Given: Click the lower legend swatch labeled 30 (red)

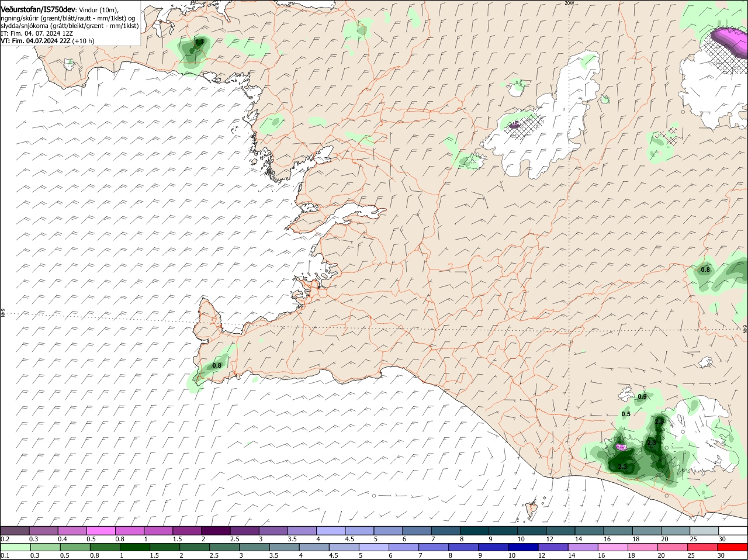Looking at the screenshot, I should click(x=733, y=547).
